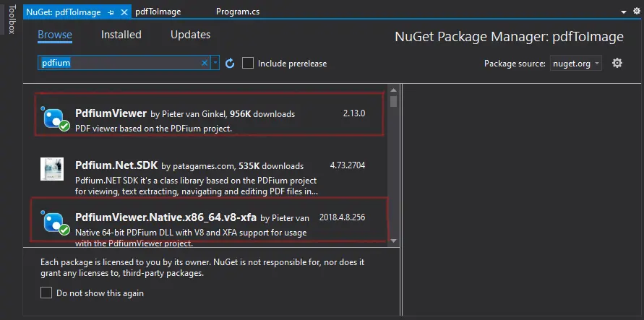Open NuGet settings gear icon

click(x=617, y=63)
